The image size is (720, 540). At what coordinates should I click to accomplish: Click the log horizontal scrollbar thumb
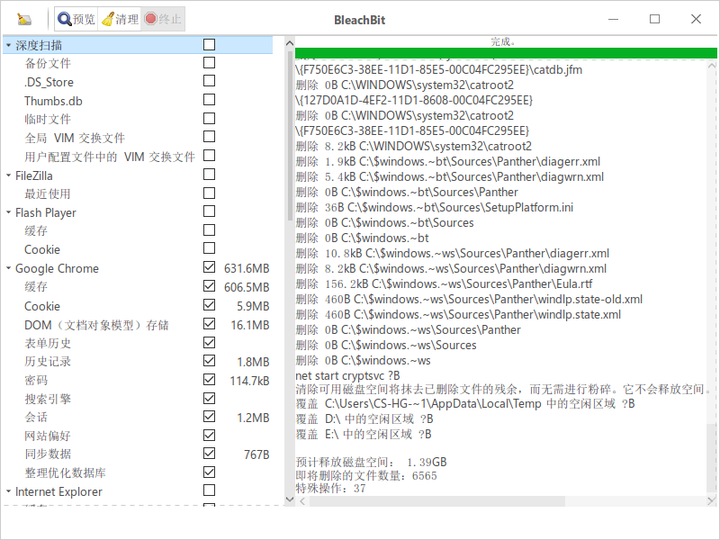[437, 501]
